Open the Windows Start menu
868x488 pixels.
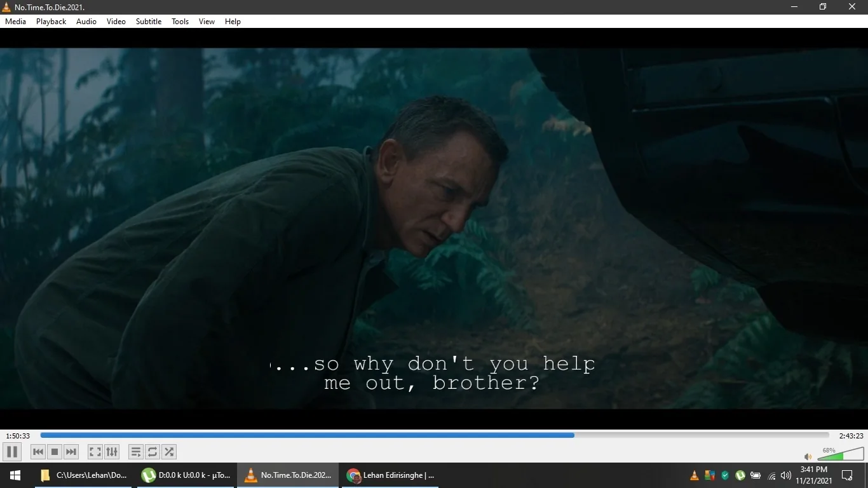point(15,475)
